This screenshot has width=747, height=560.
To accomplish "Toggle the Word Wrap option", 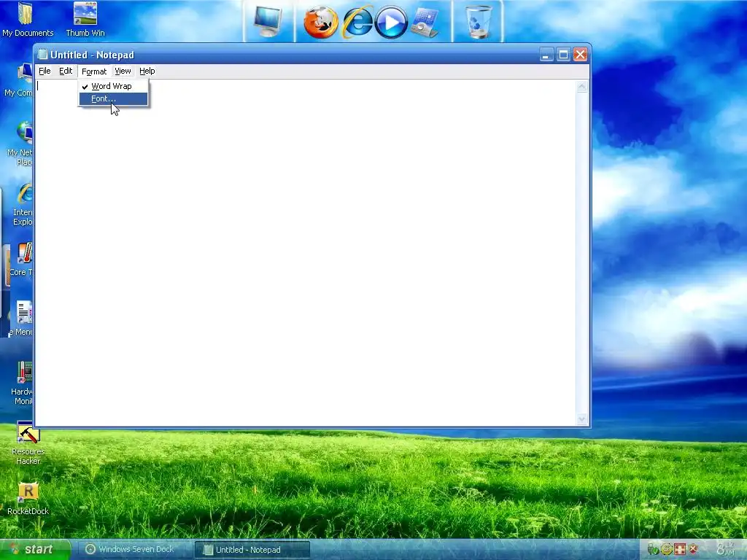I will (113, 86).
